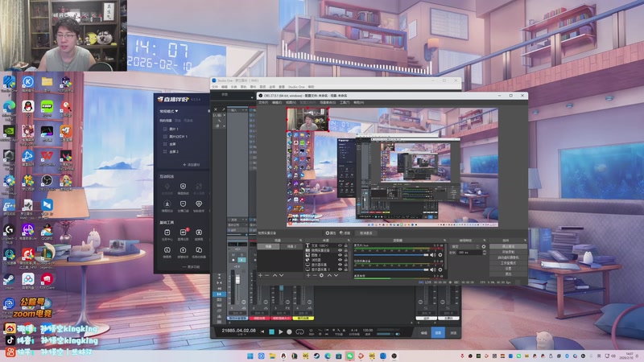Return to zero in Studio One transport
Image resolution: width=644 pixels, height=362 pixels.
[263, 331]
